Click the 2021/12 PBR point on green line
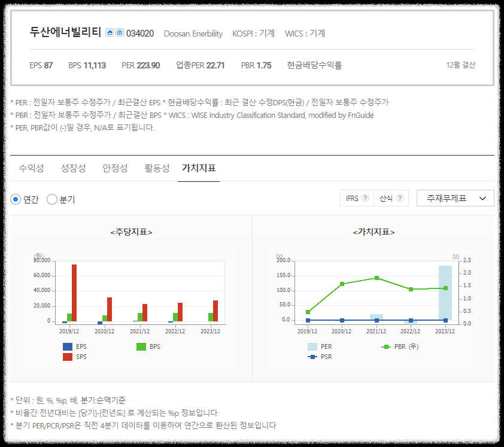 click(377, 278)
